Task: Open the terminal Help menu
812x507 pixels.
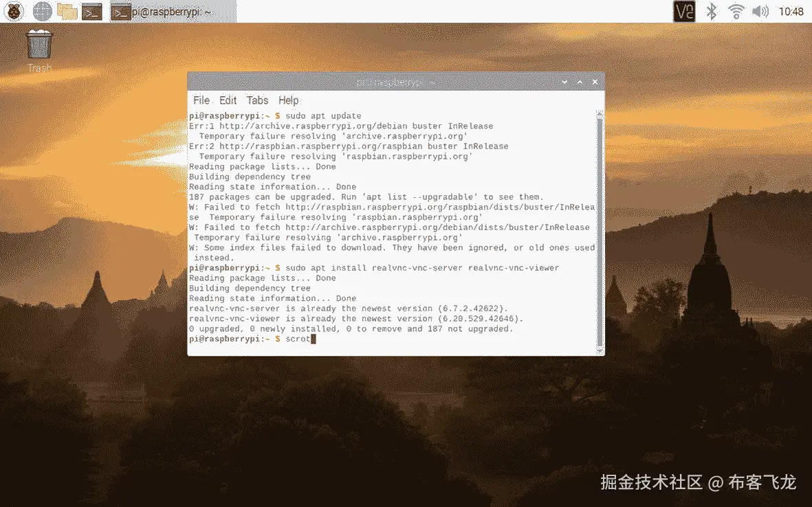Action: (x=289, y=100)
